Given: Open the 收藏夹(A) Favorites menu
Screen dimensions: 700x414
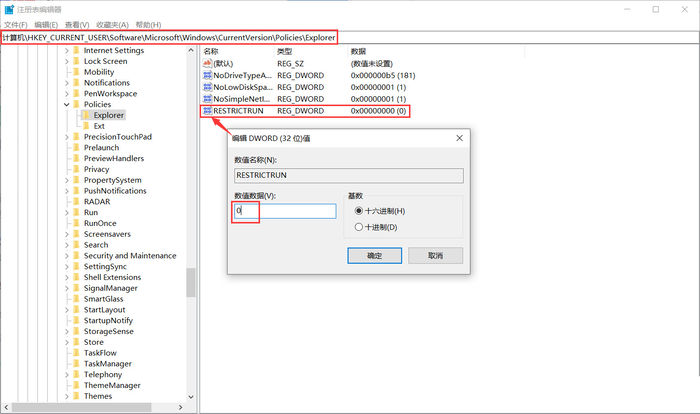Looking at the screenshot, I should 112,25.
